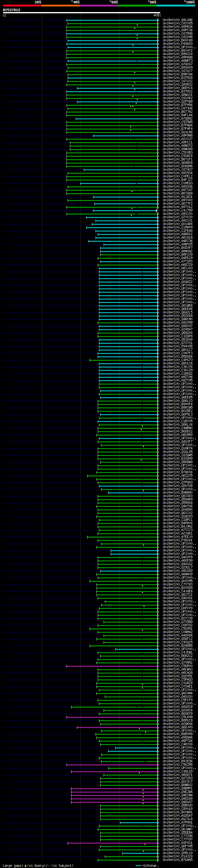Select the last hit UniRef100_B7GAA5
This screenshot has width=198, height=868.
coord(178,860)
